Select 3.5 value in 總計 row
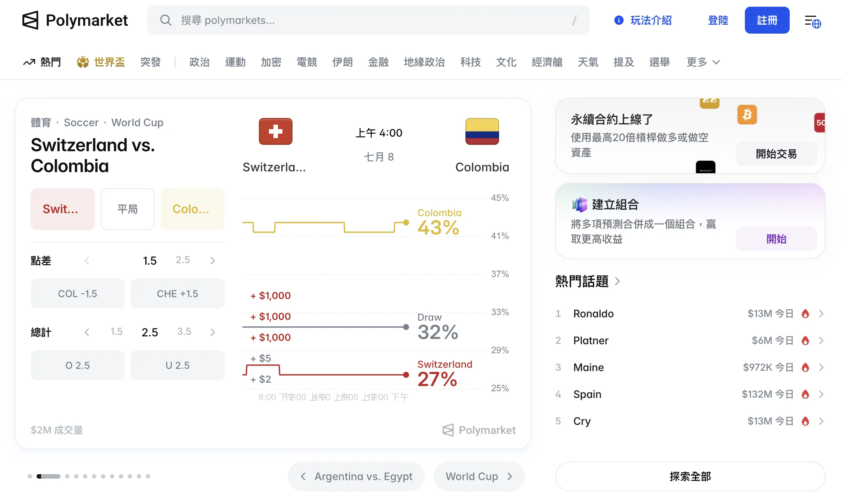The image size is (842, 504). (x=184, y=332)
